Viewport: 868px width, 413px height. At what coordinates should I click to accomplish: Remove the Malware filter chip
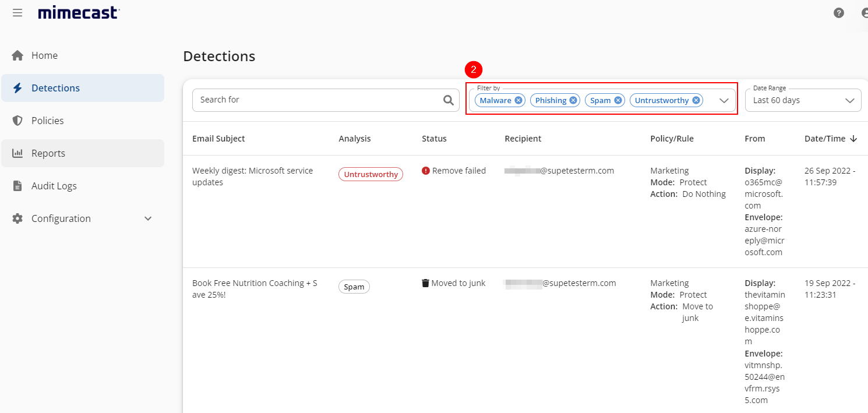click(518, 100)
